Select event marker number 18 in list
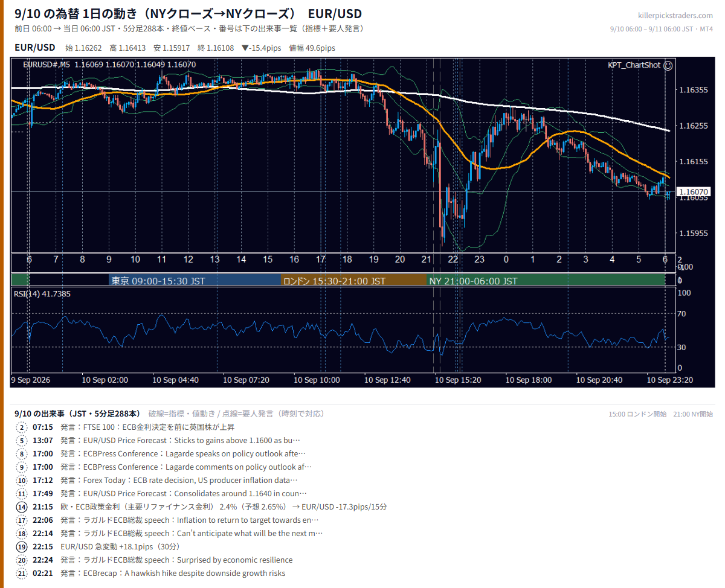This screenshot has width=725, height=588. 22,534
